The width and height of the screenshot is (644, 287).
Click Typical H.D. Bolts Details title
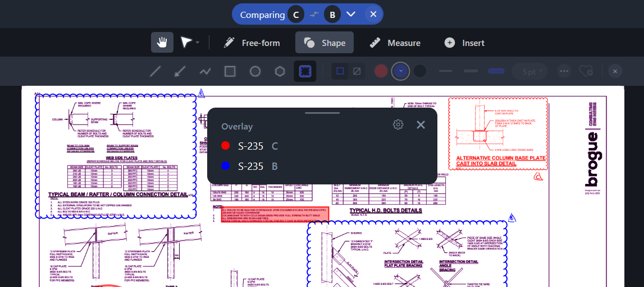point(386,210)
